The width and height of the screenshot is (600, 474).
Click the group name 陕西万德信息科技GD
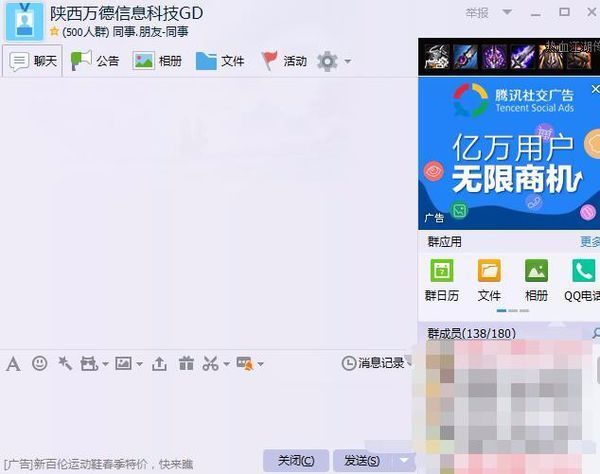pos(126,14)
